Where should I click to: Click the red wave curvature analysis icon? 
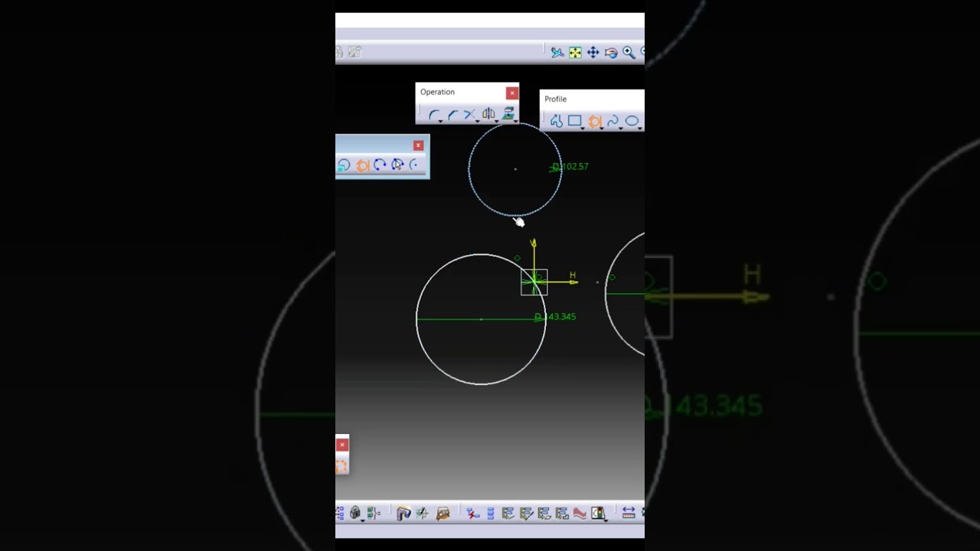tap(580, 514)
